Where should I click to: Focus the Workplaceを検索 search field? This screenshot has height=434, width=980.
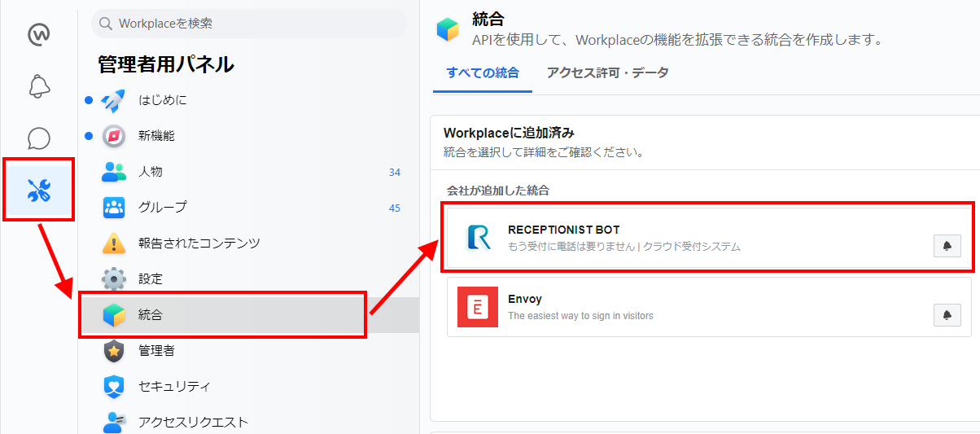[249, 24]
